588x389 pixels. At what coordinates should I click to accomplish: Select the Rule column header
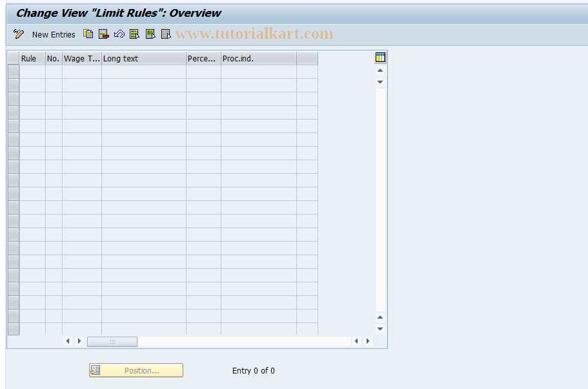pos(32,59)
